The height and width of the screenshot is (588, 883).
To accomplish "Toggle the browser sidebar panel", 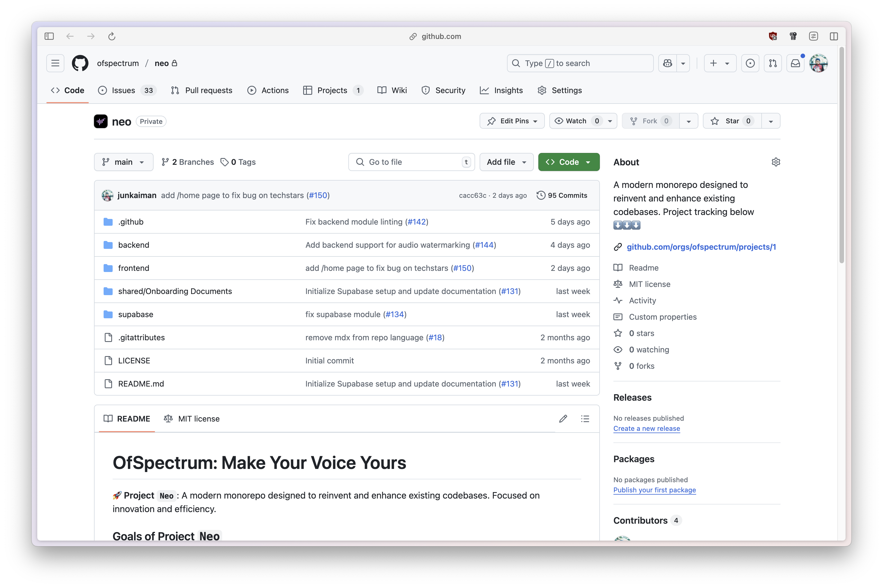I will 49,36.
